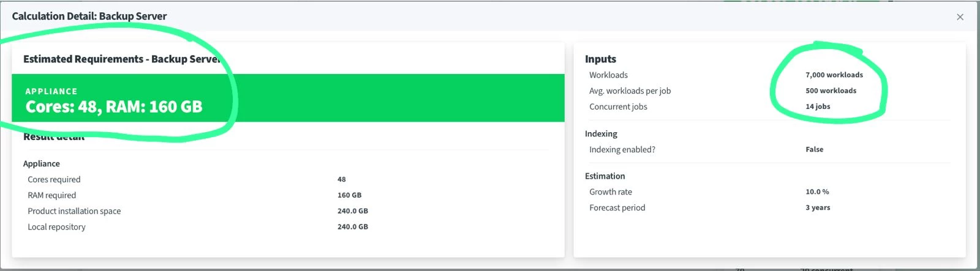Click the Local repository 240.0 GB value
980x271 pixels.
pyautogui.click(x=352, y=227)
